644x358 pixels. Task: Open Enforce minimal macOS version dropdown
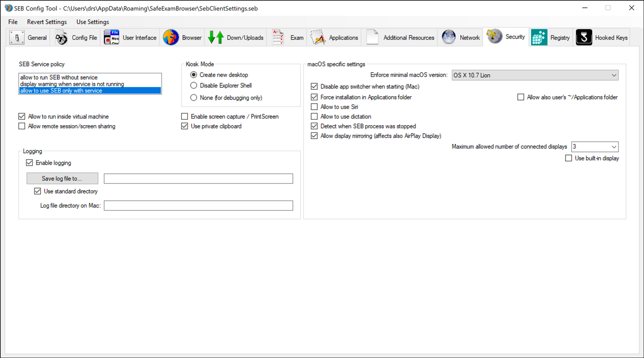[x=535, y=75]
